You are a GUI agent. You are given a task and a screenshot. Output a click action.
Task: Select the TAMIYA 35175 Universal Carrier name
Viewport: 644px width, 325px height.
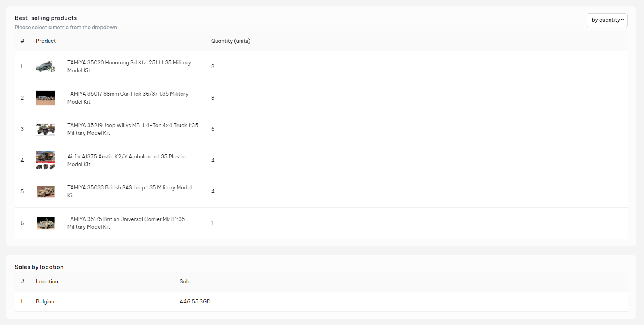[126, 223]
